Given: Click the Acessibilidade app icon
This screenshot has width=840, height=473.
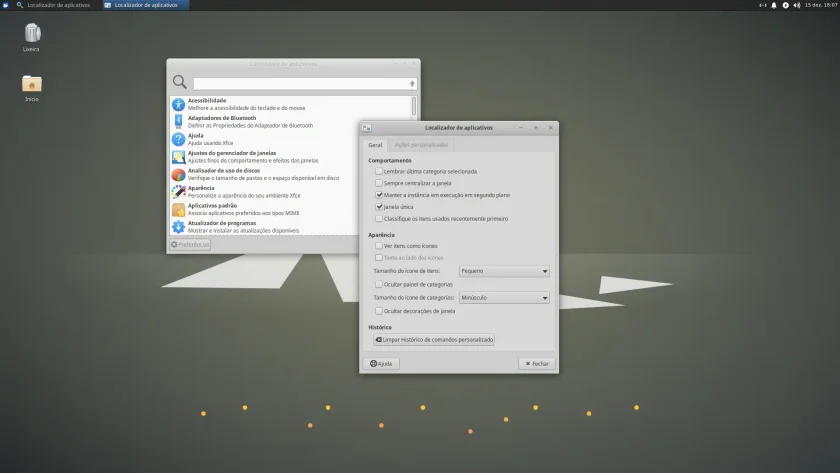Looking at the screenshot, I should 178,104.
